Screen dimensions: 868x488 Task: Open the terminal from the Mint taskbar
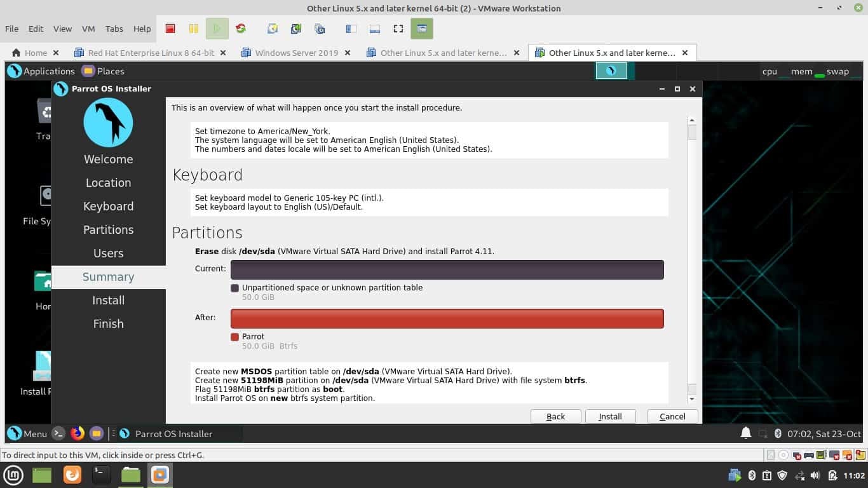101,475
